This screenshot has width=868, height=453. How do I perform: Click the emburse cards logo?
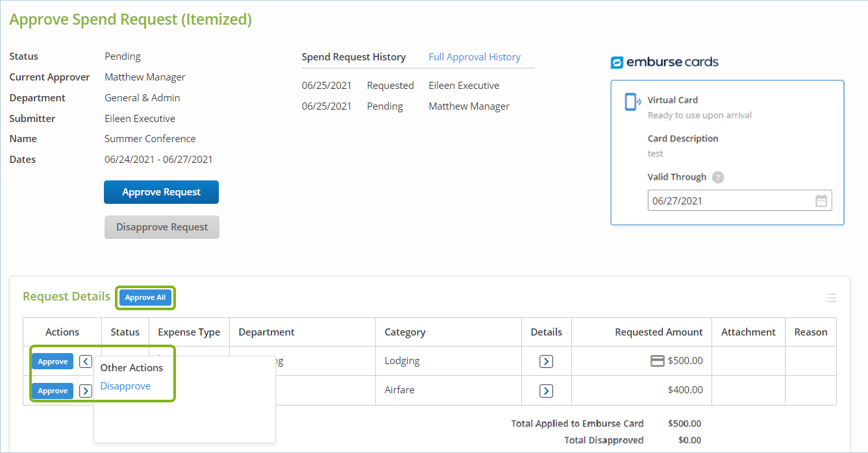pos(665,62)
